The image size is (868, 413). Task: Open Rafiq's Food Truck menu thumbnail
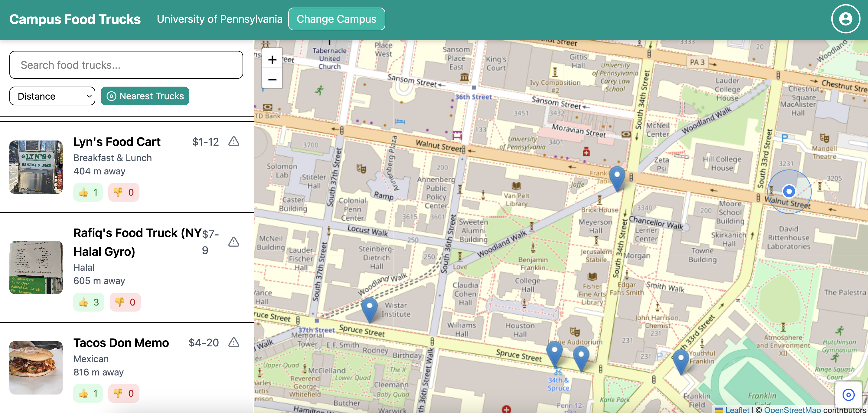pos(36,267)
